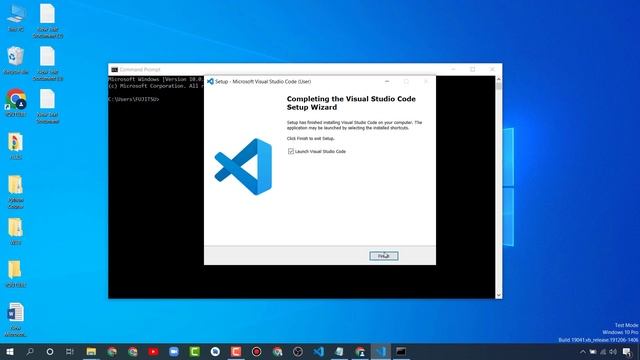The height and width of the screenshot is (360, 640).
Task: Open YouTube app from the taskbar
Action: pos(153,351)
